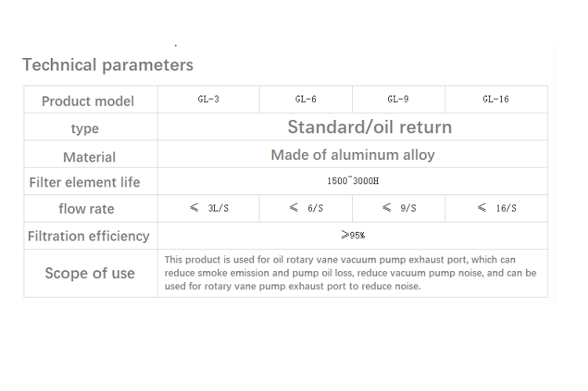Screen dimensions: 588x391
Task: Click the 1500~3000H value cell
Action: pyautogui.click(x=353, y=181)
